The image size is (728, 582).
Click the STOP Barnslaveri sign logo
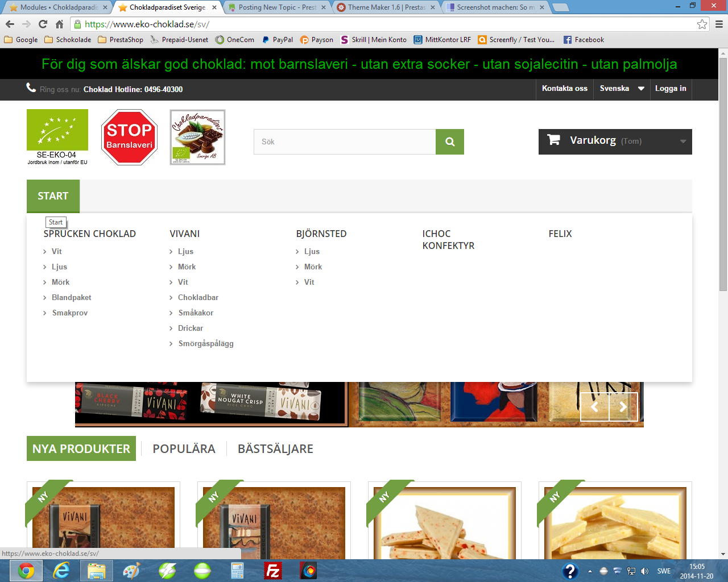pos(129,137)
